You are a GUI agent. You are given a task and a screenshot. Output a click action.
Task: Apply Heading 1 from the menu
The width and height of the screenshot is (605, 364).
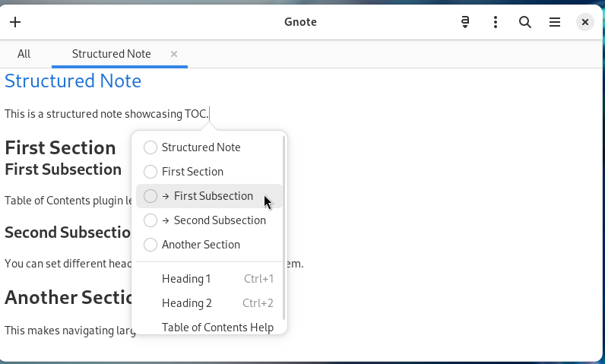coord(187,279)
